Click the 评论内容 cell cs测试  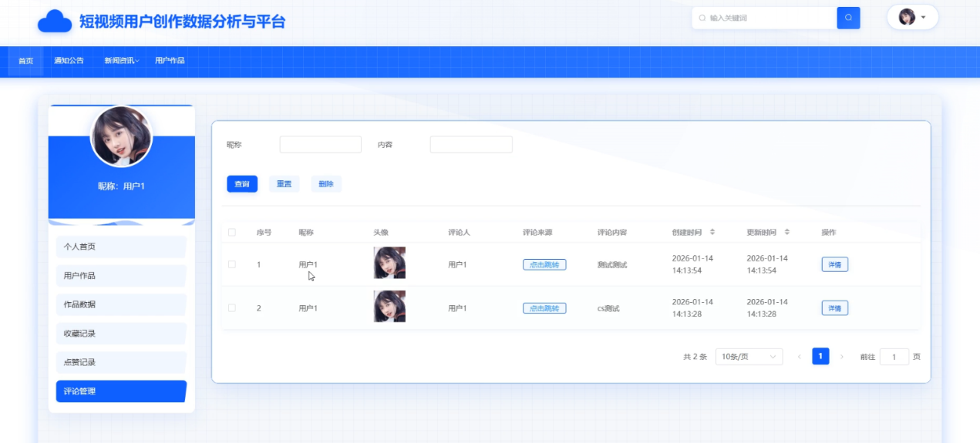click(608, 308)
